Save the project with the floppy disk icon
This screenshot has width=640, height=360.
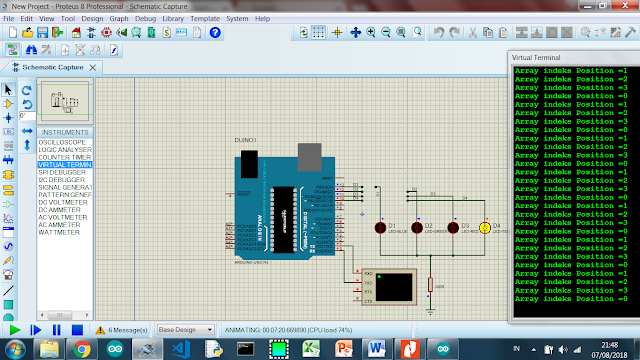(42, 32)
